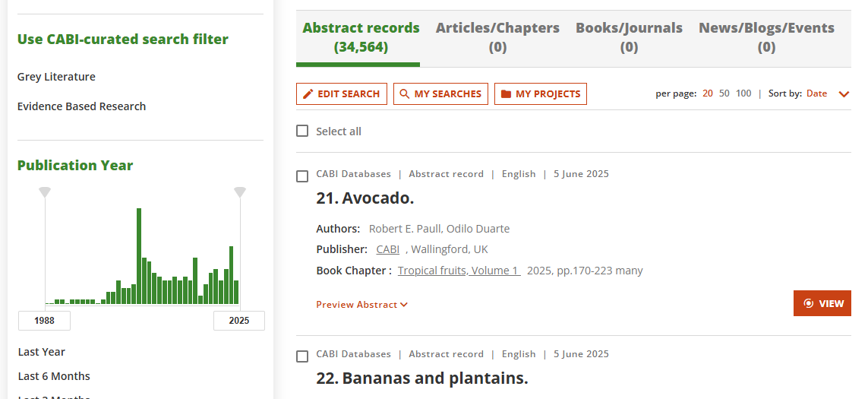
Task: Open the Books/Journals tab
Action: (x=629, y=37)
